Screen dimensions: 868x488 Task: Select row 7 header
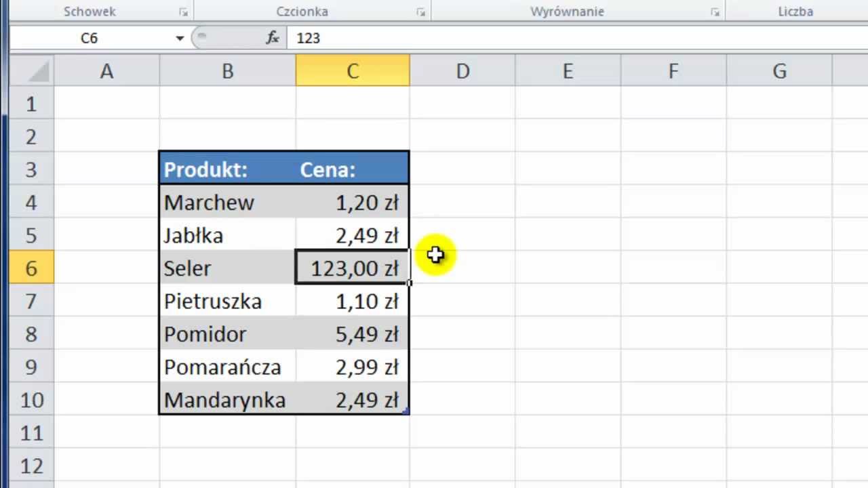point(32,300)
